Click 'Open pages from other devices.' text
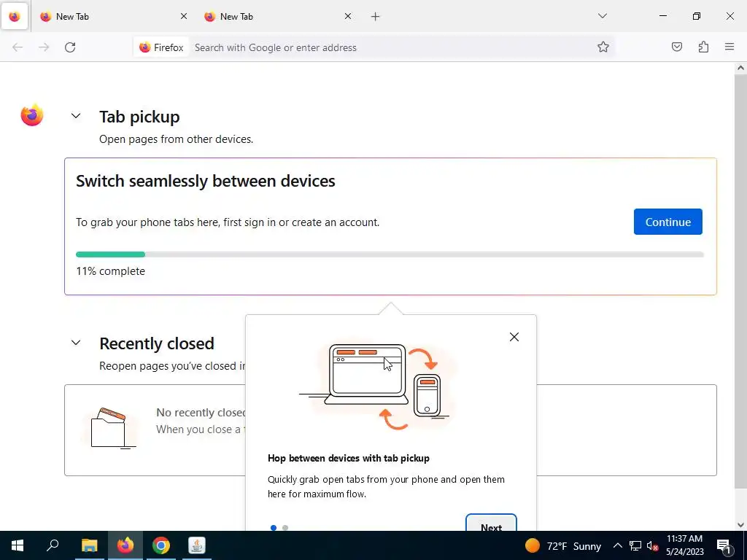Viewport: 747px width, 560px height. 177,139
